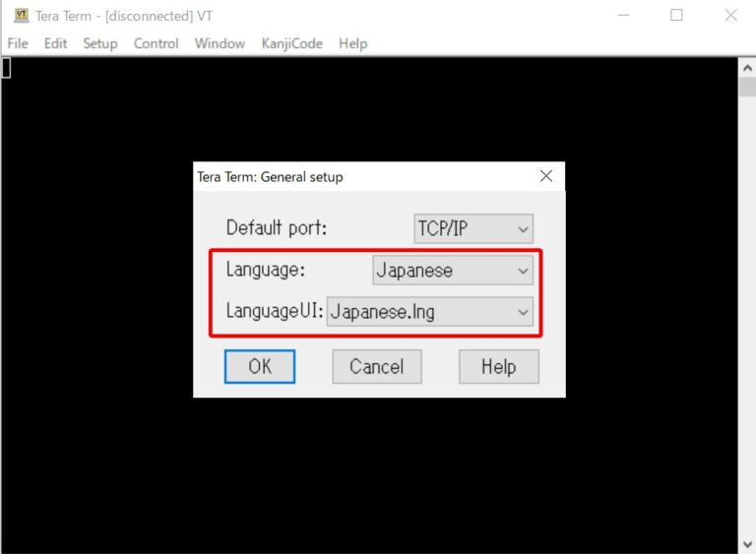
Task: Open the Default port dropdown
Action: coord(473,228)
